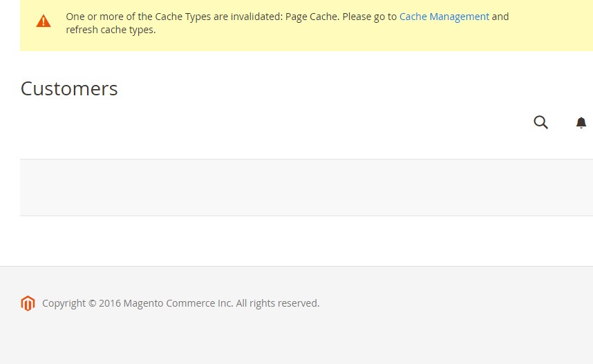Screen dimensions: 593x364
Task: Click the word 'reserved.' ending the footer
Action: [302, 303]
